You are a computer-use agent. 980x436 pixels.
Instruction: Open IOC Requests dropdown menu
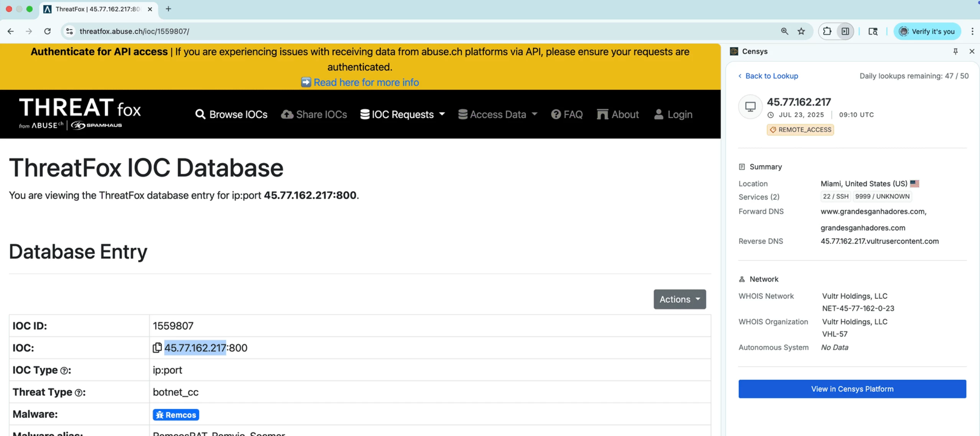coord(403,114)
